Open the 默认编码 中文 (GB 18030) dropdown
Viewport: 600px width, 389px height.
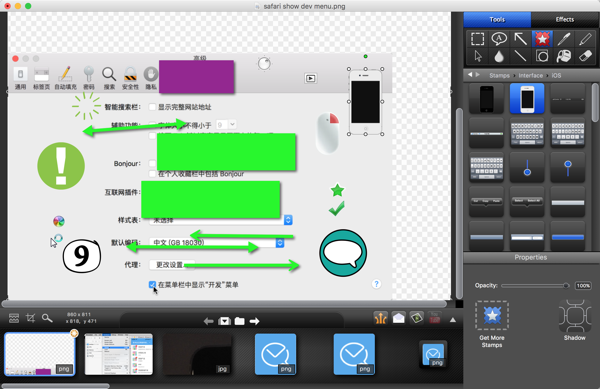pyautogui.click(x=216, y=243)
